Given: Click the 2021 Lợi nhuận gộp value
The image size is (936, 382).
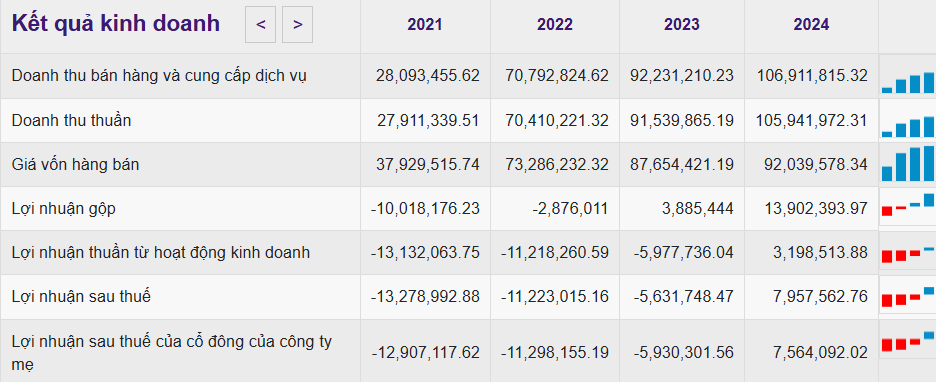Looking at the screenshot, I should (x=425, y=209).
